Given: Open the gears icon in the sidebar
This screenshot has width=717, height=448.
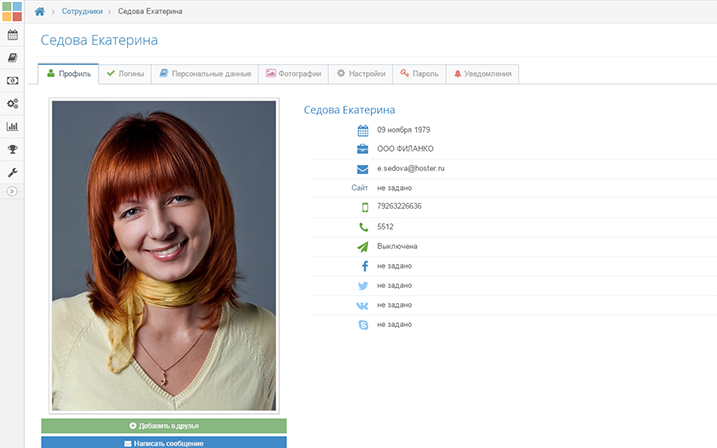Looking at the screenshot, I should tap(12, 104).
